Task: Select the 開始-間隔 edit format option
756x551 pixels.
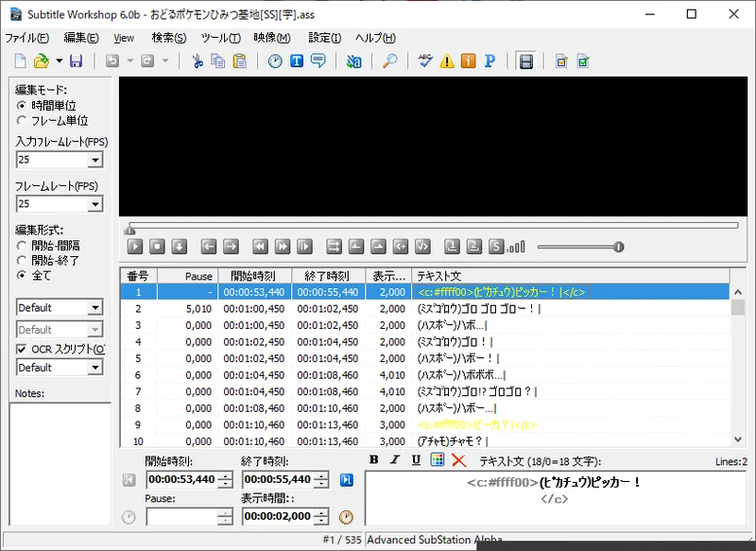Action: [22, 246]
